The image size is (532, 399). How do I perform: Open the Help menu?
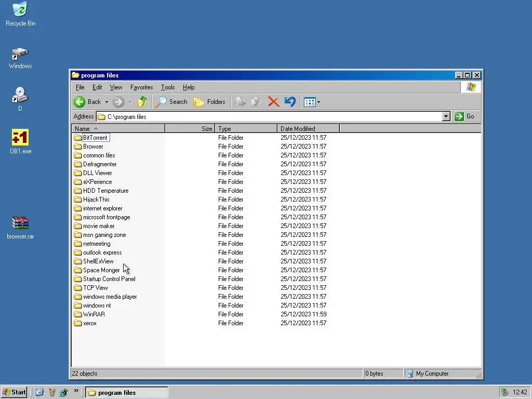(x=189, y=87)
